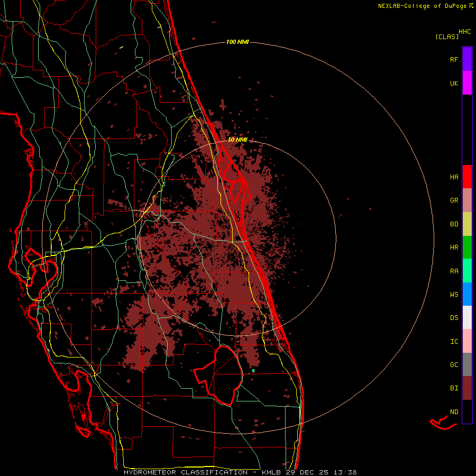Click the "RF" legend label
The height and width of the screenshot is (476, 476).
coord(454,59)
